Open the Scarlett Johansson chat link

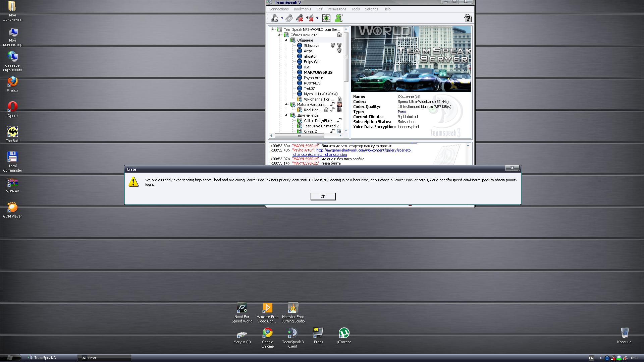pos(364,150)
